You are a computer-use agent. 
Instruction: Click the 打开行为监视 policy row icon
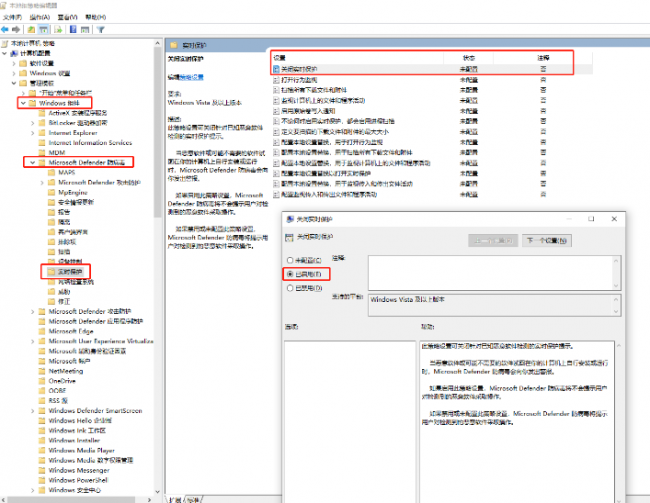click(x=276, y=80)
